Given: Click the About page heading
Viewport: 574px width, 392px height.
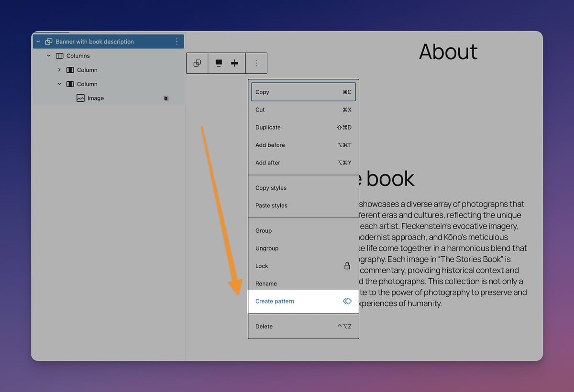Looking at the screenshot, I should click(448, 52).
